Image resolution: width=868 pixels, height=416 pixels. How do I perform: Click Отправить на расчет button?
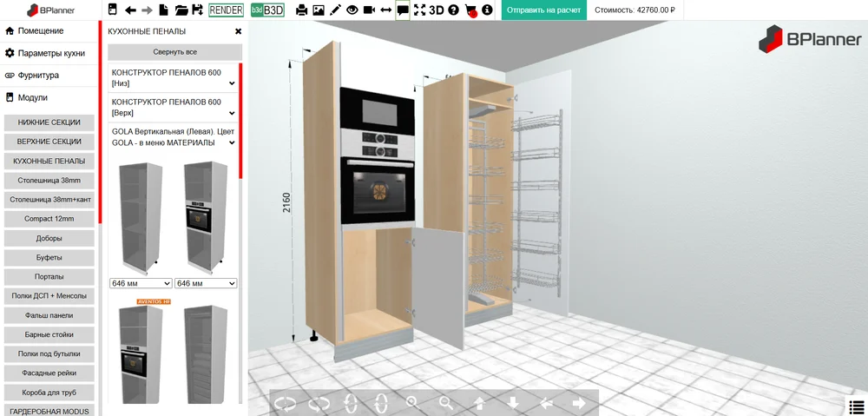tap(544, 10)
